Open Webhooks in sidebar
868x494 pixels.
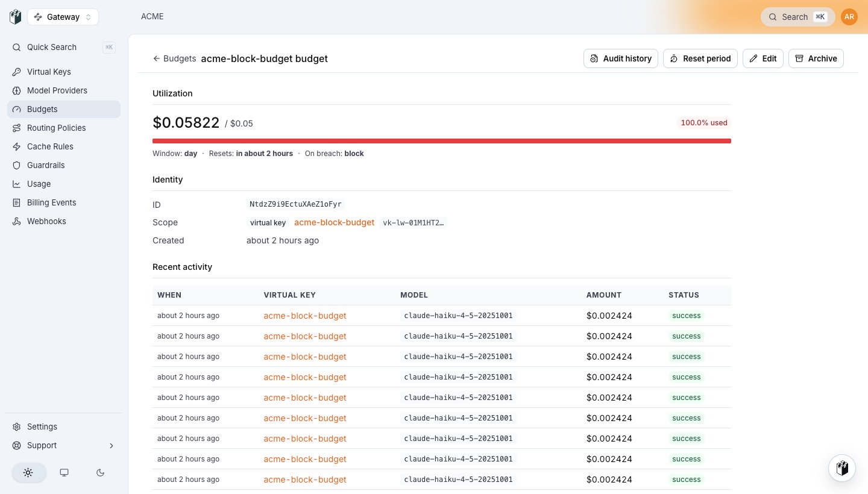(64, 221)
